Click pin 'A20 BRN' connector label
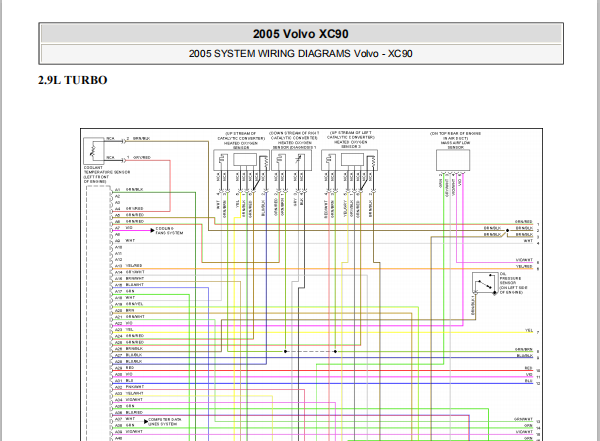The image size is (600, 441). click(x=125, y=310)
